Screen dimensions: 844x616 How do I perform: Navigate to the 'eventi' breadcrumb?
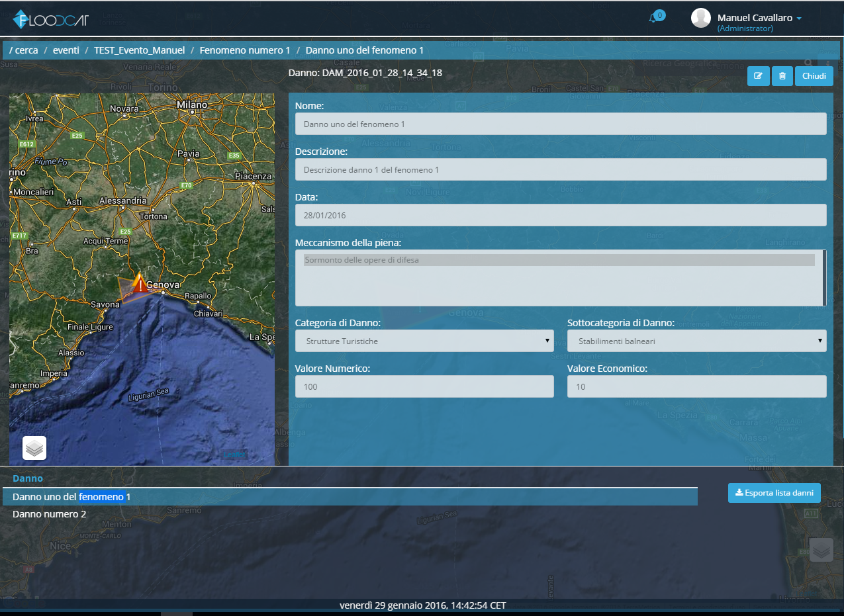66,50
